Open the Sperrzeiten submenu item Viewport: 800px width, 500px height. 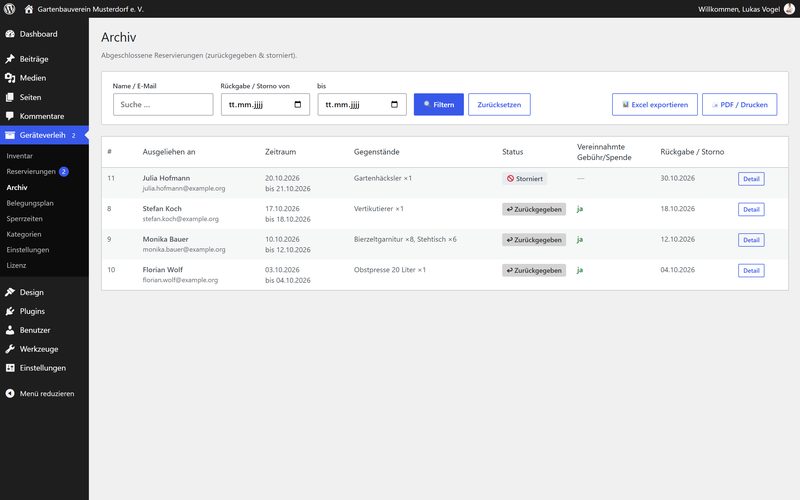(24, 218)
